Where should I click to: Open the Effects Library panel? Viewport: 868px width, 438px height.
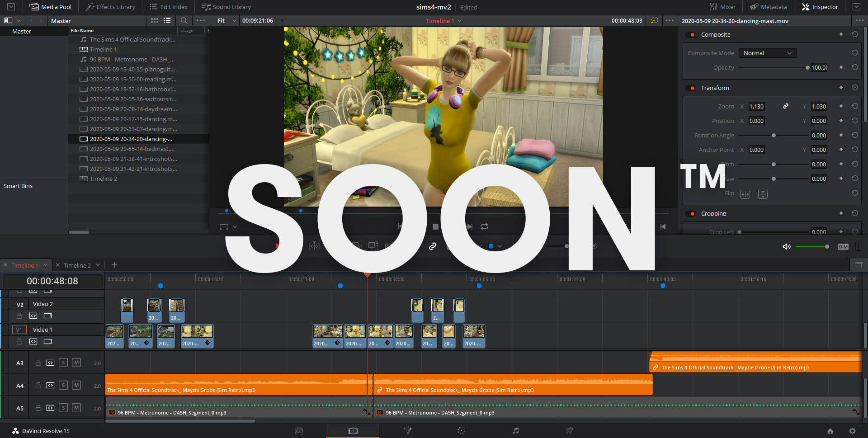click(x=111, y=7)
